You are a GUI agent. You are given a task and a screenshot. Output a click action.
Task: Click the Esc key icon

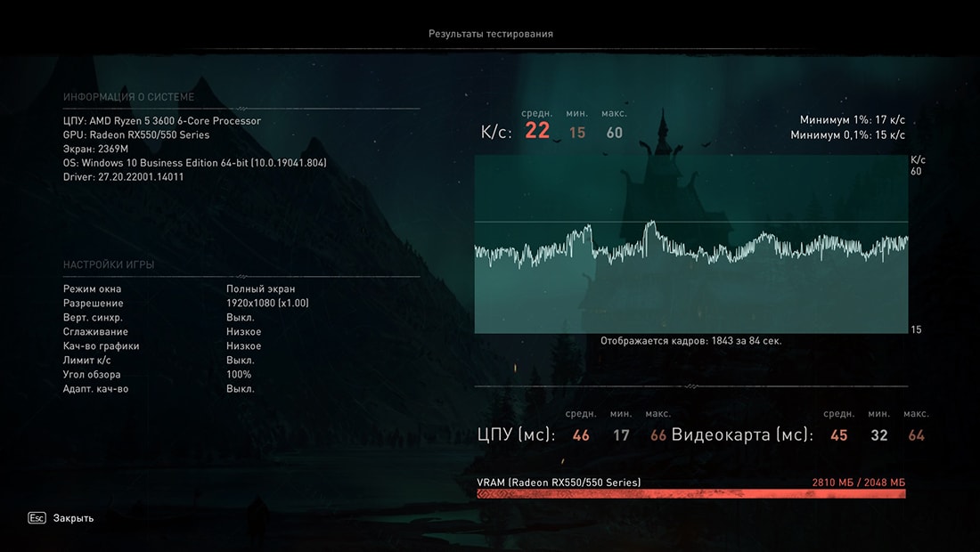point(37,517)
